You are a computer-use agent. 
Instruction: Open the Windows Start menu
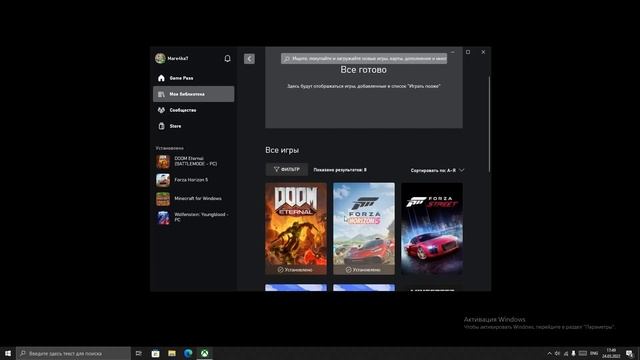(8, 353)
